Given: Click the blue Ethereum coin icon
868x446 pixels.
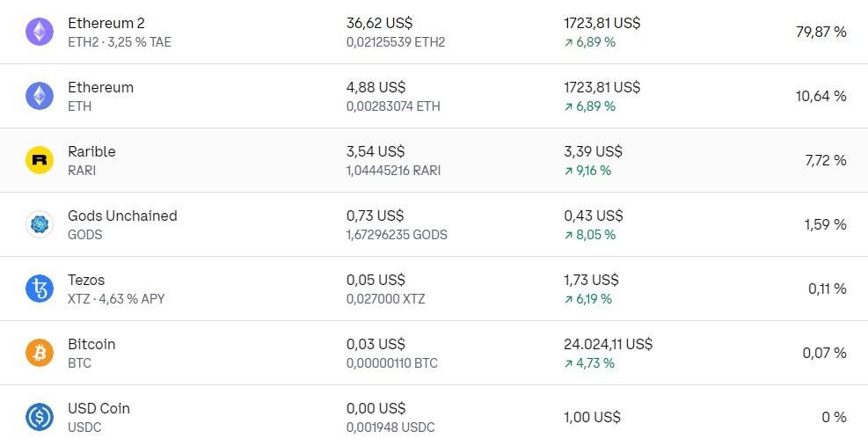Looking at the screenshot, I should pos(40,96).
